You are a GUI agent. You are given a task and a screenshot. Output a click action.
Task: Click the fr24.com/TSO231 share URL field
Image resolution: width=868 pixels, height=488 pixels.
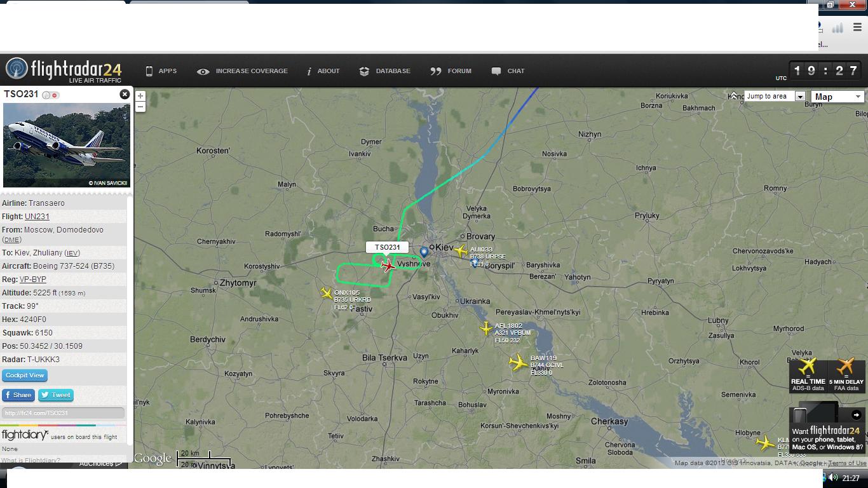pos(63,413)
